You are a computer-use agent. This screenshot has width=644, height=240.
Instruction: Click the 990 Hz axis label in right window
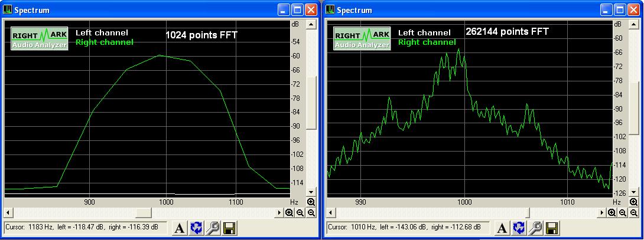(360, 202)
